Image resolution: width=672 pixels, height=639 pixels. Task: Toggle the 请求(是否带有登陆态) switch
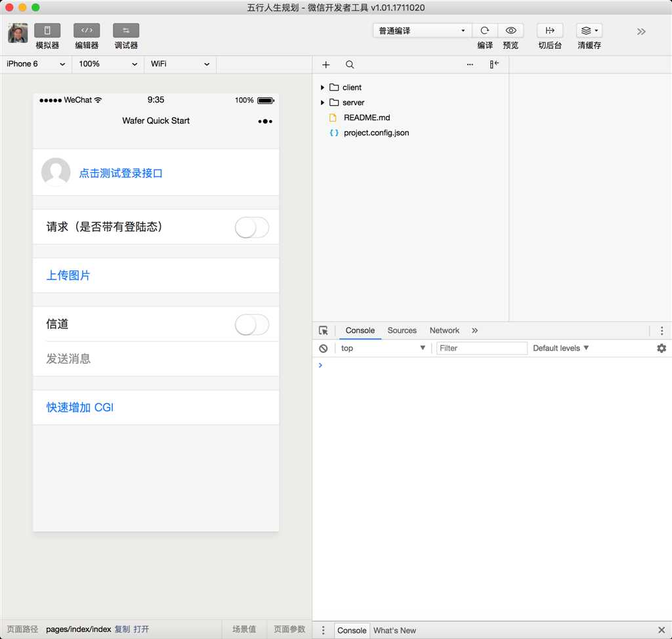252,227
